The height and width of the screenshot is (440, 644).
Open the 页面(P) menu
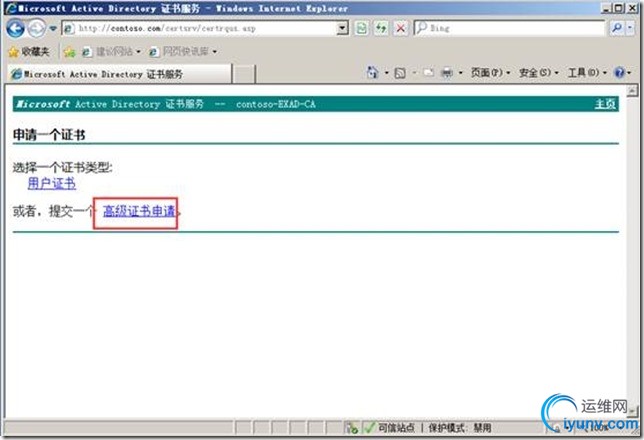490,73
